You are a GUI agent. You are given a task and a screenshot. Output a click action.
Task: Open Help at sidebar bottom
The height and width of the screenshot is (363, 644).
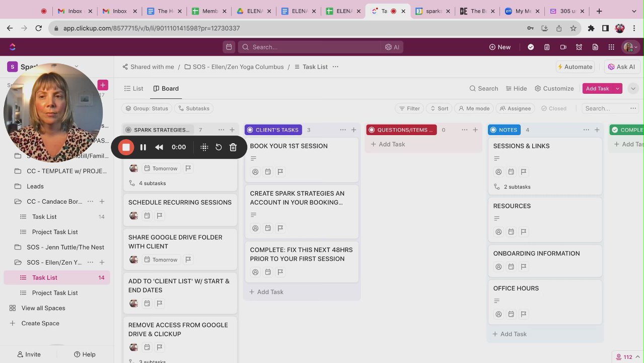tap(85, 354)
